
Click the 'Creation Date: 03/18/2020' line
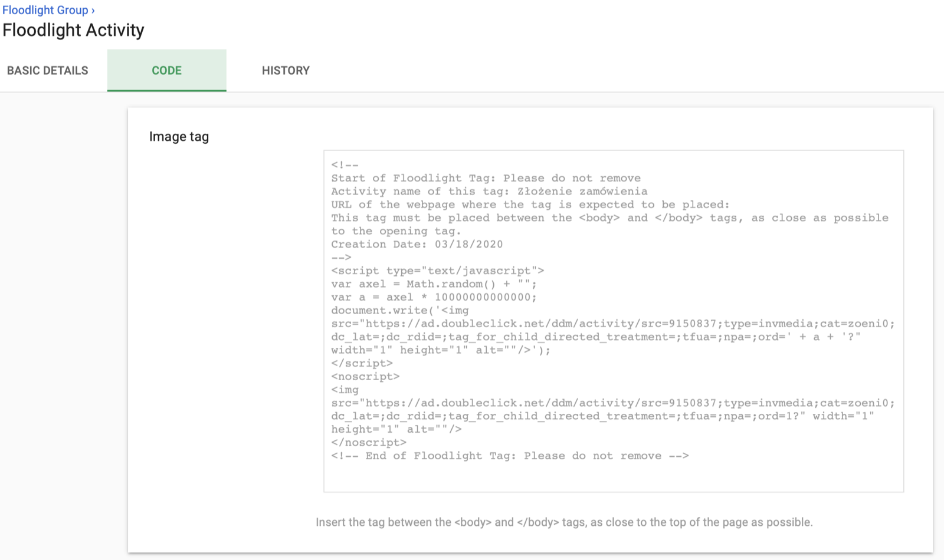click(x=417, y=244)
